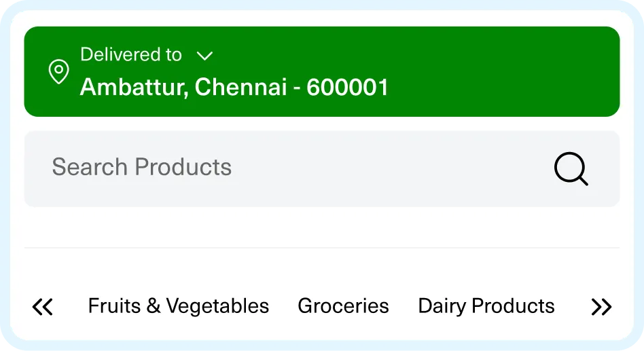Select the Fruits & Vegetables category

tap(179, 306)
